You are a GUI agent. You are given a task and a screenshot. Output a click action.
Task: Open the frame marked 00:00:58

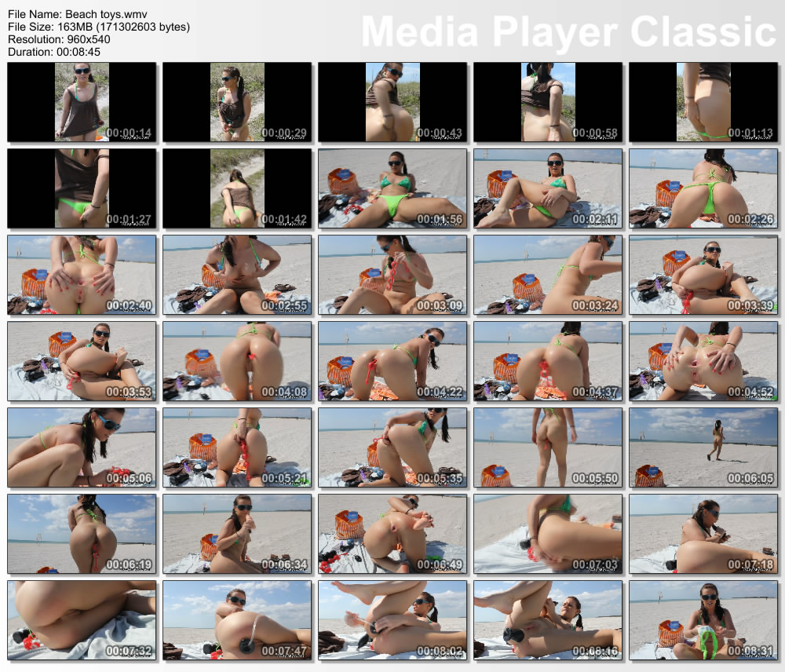(x=548, y=102)
